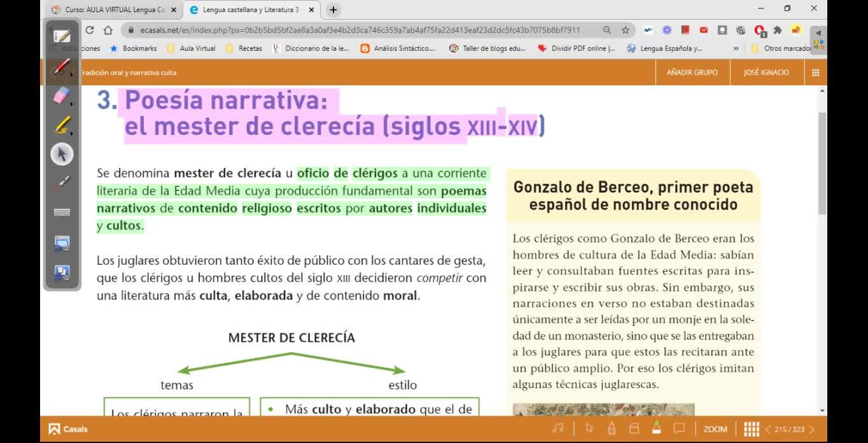This screenshot has width=868, height=443.
Task: Open Lengua Española bookmark
Action: [x=665, y=48]
